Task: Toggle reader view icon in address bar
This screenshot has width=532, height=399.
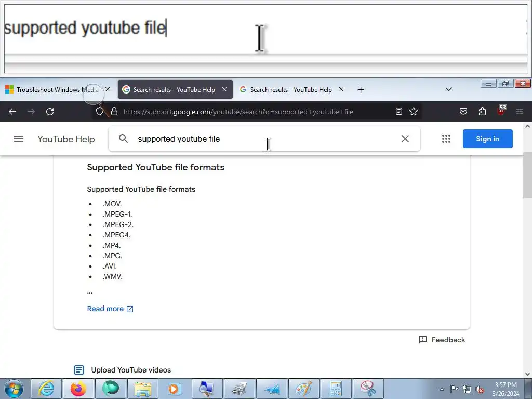Action: (x=399, y=111)
